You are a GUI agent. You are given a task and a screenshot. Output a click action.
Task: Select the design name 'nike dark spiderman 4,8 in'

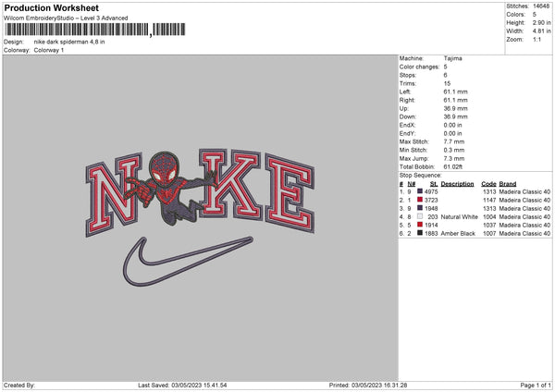(x=69, y=42)
